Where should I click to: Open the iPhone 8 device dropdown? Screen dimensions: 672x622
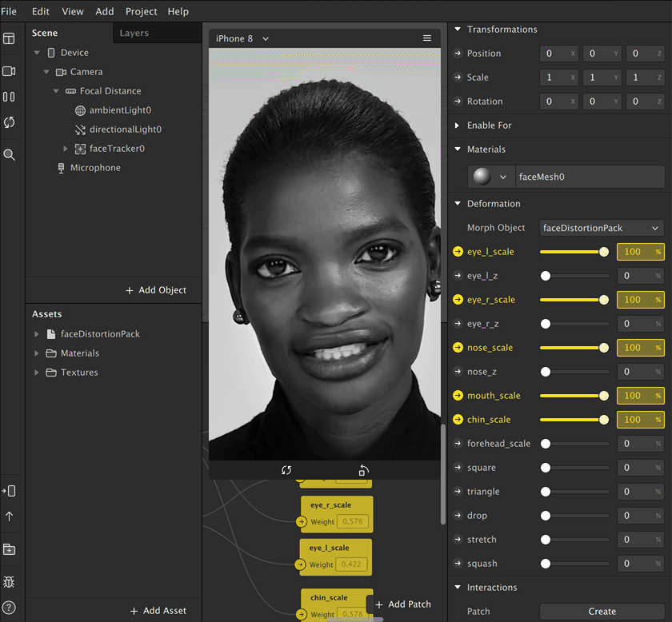240,38
